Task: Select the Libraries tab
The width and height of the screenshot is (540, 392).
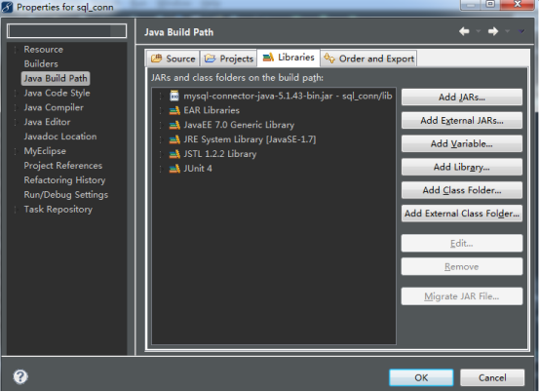Action: 289,58
